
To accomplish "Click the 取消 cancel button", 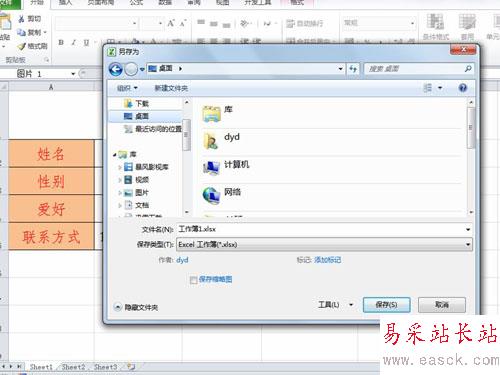I will (x=442, y=305).
